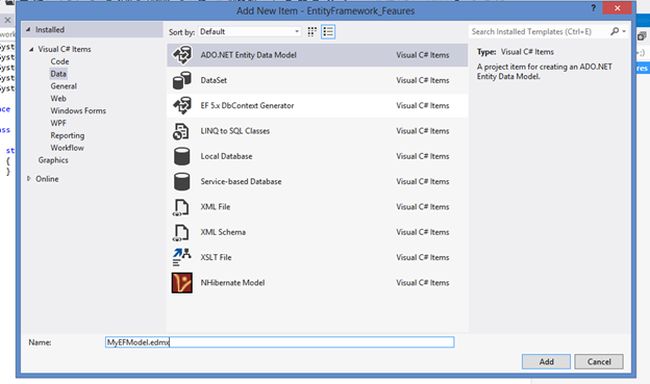Select the Graphics category
The height and width of the screenshot is (384, 650).
coord(53,160)
